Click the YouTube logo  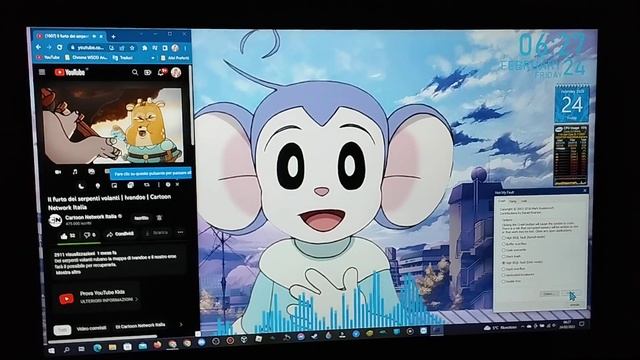click(x=70, y=72)
